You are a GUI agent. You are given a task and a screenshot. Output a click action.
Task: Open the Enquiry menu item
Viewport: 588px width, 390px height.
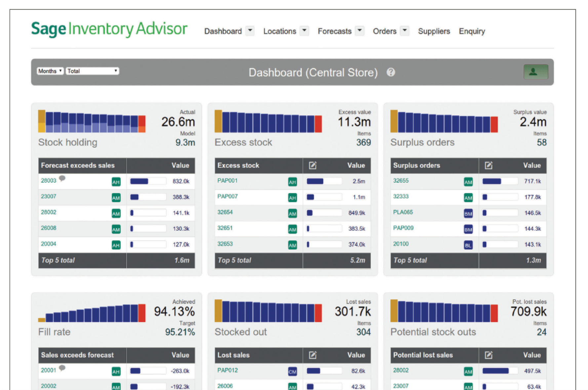coord(472,31)
